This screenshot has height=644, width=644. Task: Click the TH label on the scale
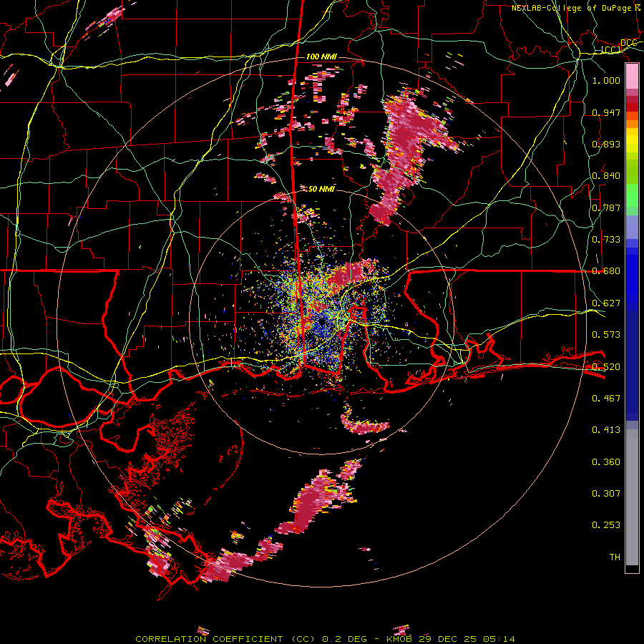615,557
